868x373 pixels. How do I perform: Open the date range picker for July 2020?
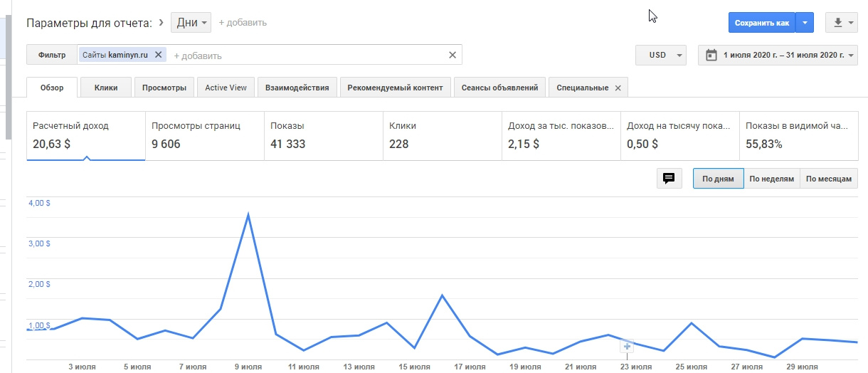point(778,55)
